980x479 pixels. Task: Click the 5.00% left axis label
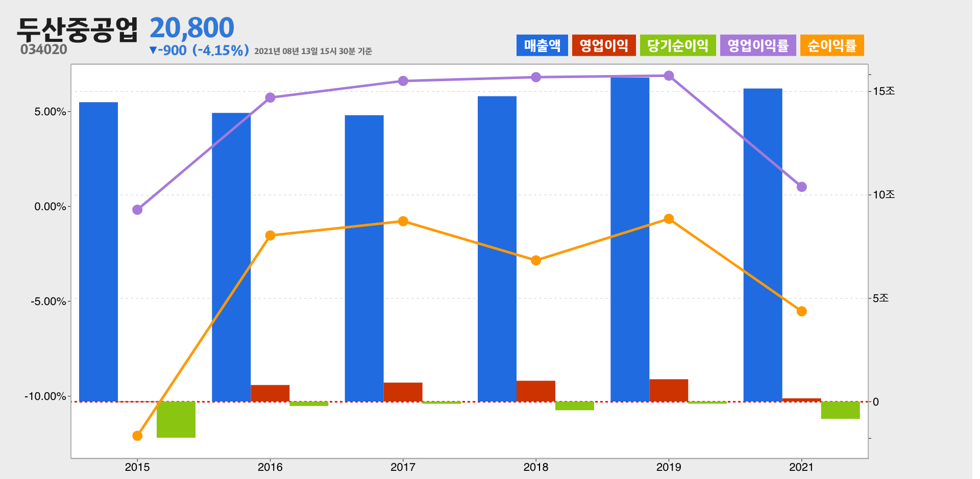(x=50, y=112)
